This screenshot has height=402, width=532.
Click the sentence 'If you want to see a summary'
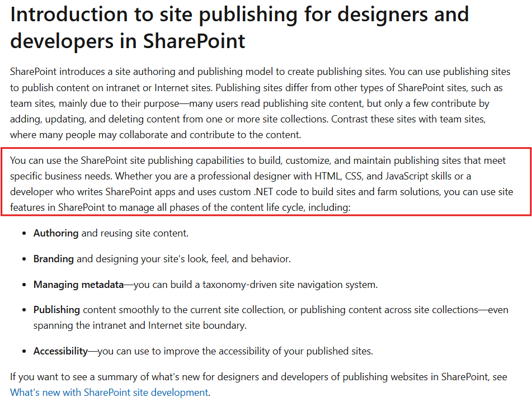[258, 385]
